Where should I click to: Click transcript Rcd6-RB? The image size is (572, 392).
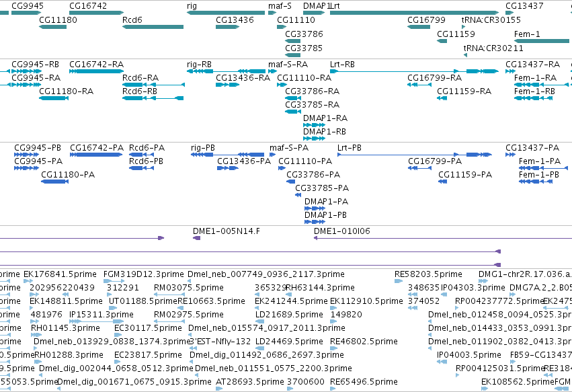coord(140,91)
